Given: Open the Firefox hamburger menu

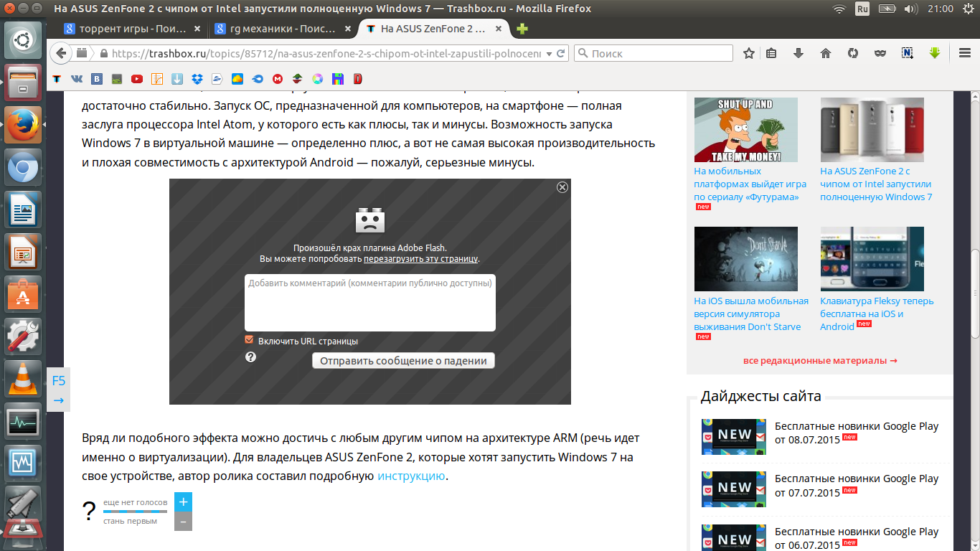Looking at the screenshot, I should coord(965,53).
